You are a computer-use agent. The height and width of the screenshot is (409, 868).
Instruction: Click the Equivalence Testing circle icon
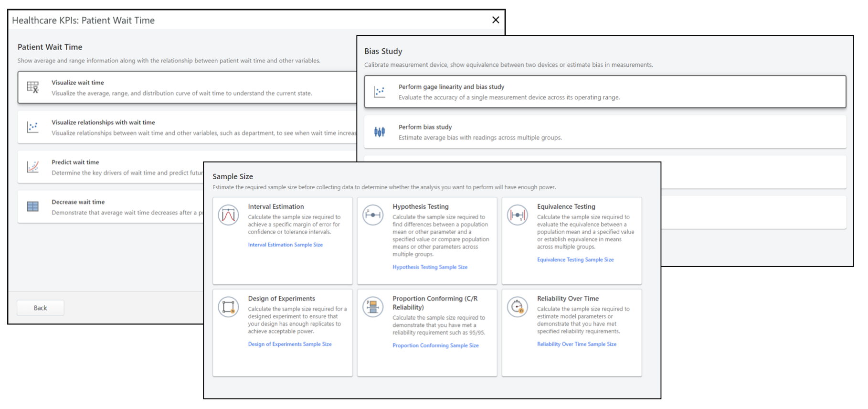click(517, 215)
